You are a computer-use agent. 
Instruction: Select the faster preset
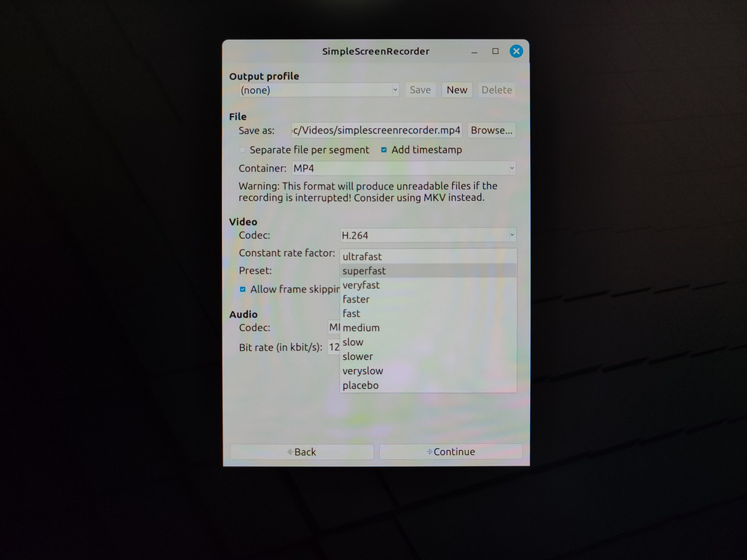point(428,299)
